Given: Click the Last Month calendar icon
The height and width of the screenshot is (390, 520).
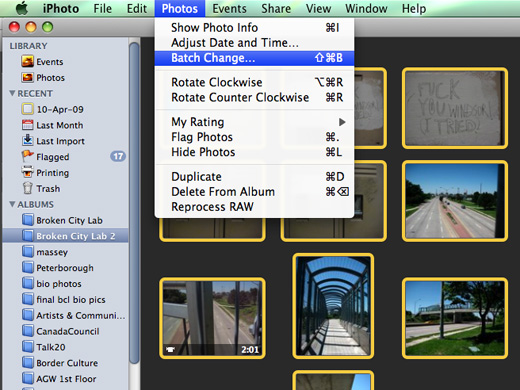Looking at the screenshot, I should coord(27,125).
